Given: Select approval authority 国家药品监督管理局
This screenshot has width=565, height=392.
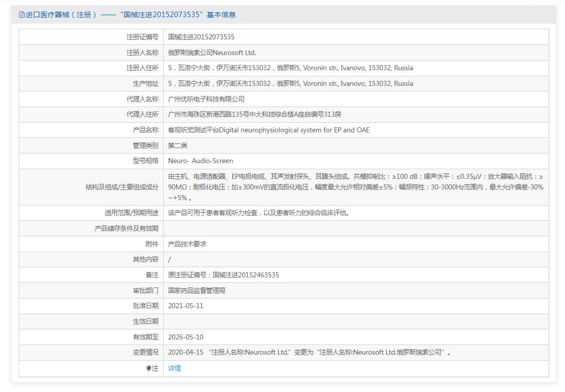Looking at the screenshot, I should pos(196,290).
